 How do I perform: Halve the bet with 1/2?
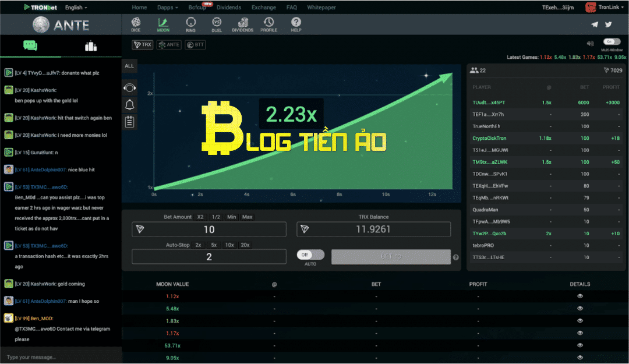tap(216, 217)
